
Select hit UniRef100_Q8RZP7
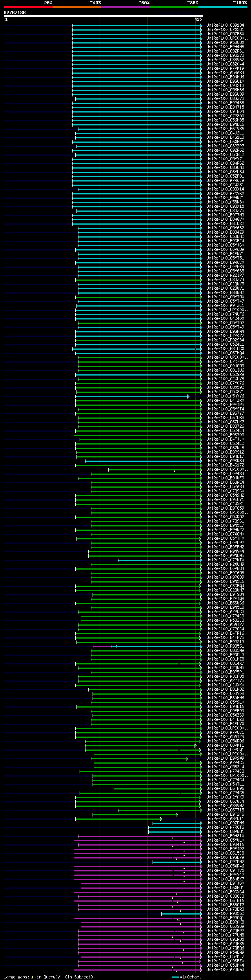click(x=225, y=146)
